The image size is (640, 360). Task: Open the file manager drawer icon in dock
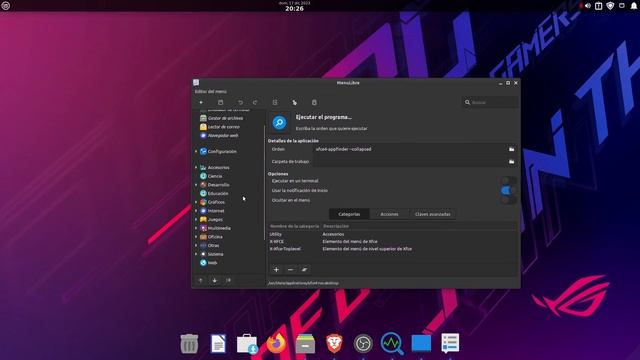[x=305, y=343]
